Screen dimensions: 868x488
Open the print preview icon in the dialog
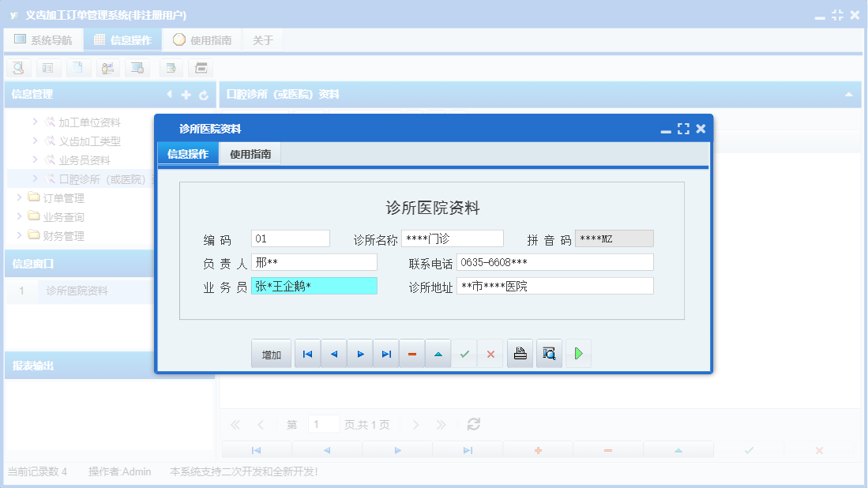pos(549,353)
